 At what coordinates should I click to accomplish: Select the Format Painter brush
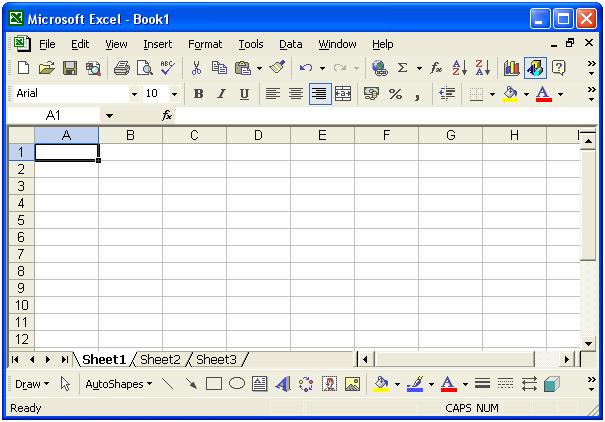tap(277, 67)
